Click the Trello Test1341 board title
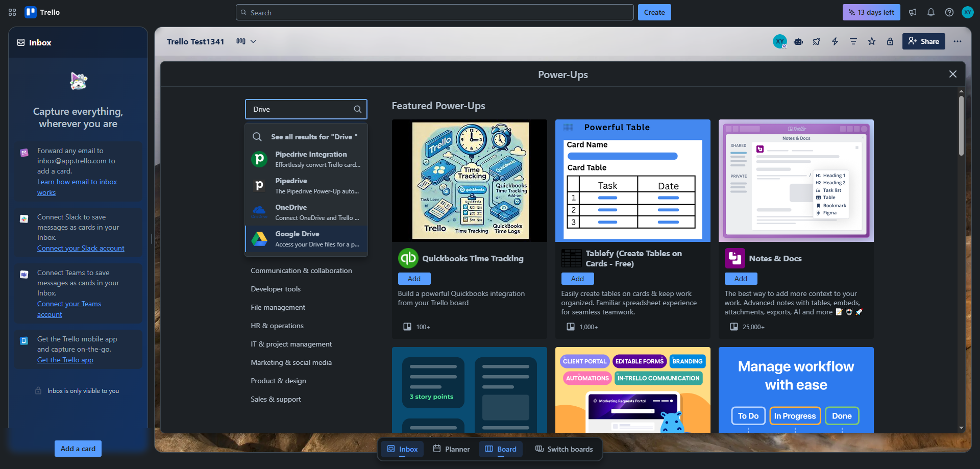Screen dimensions: 980x469 coord(195,41)
